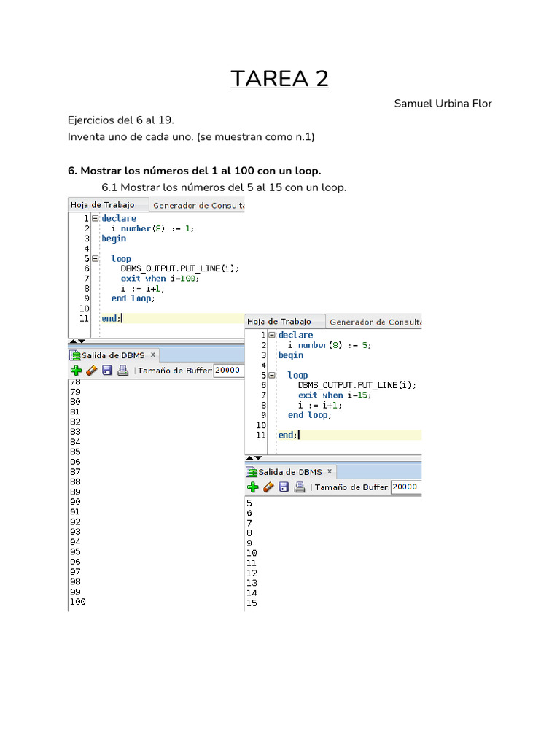Screen dimensions: 560x747
Task: Click left Salida de DBMS tab icon
Action: pyautogui.click(x=75, y=355)
